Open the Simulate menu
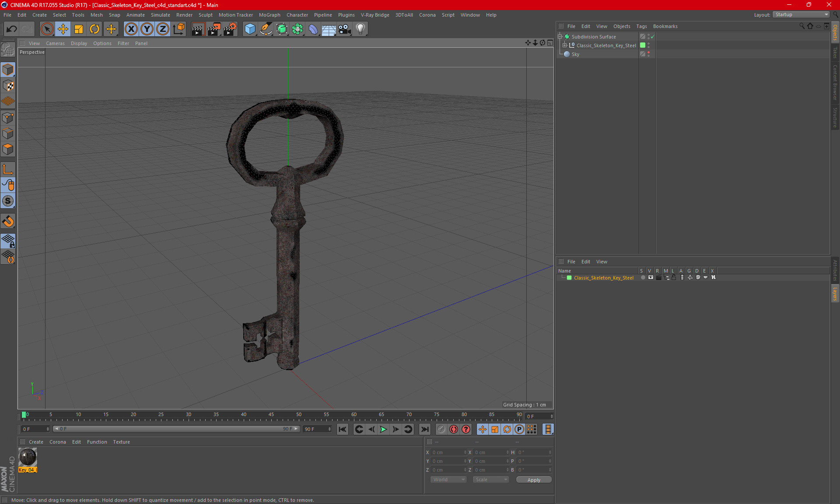 (x=161, y=15)
